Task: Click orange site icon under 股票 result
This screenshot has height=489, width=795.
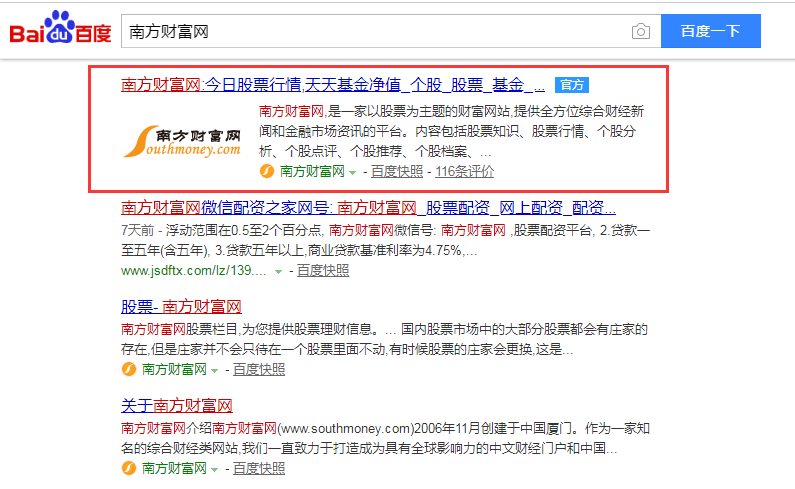Action: coord(129,369)
